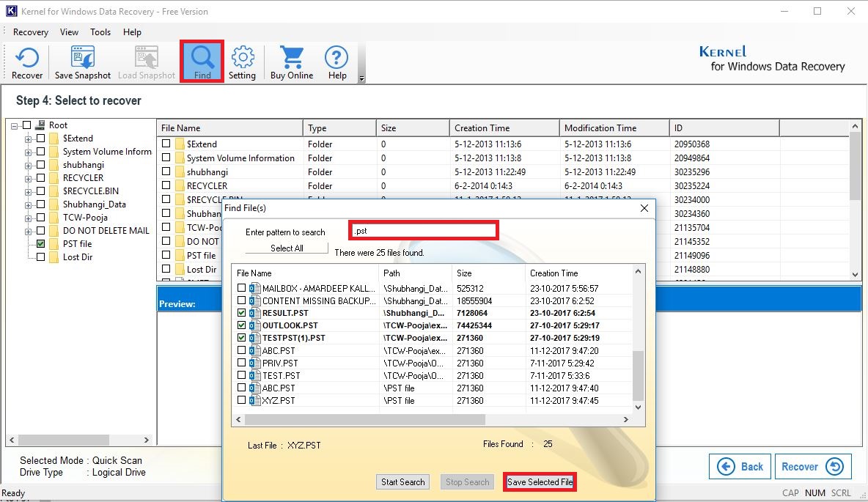
Task: Click the MAILBOX - AMARDEEP file icon
Action: coord(254,288)
